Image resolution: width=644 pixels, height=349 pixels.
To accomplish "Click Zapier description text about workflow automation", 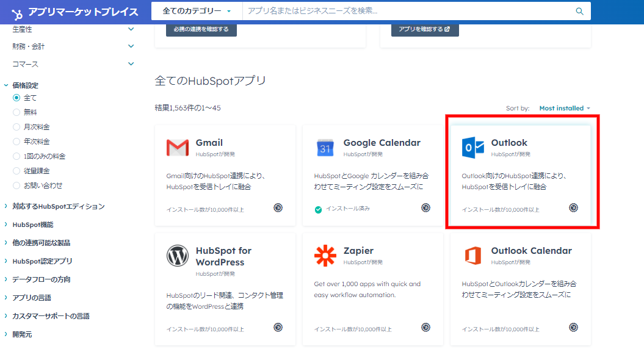I will [x=367, y=289].
